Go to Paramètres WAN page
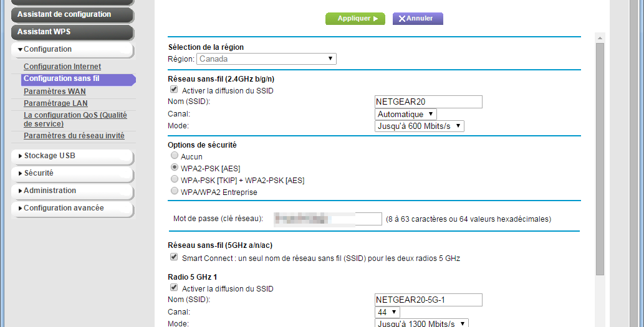This screenshot has width=644, height=327. click(55, 92)
